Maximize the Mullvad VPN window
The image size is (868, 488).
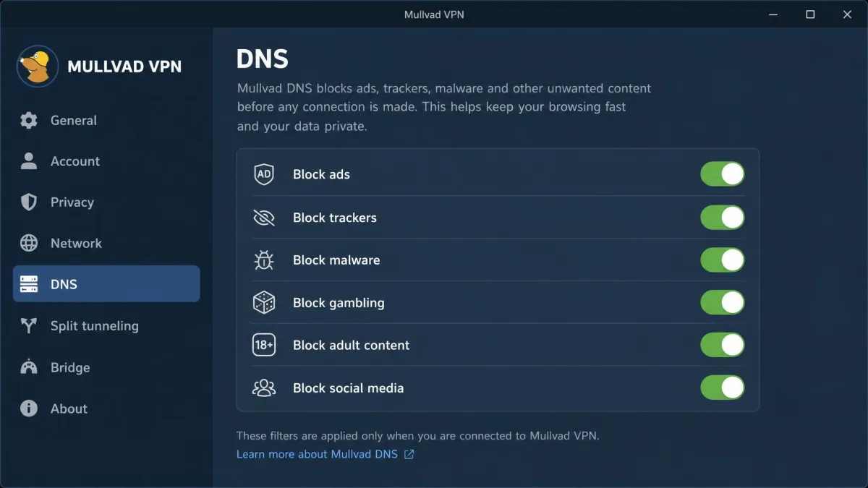tap(810, 14)
